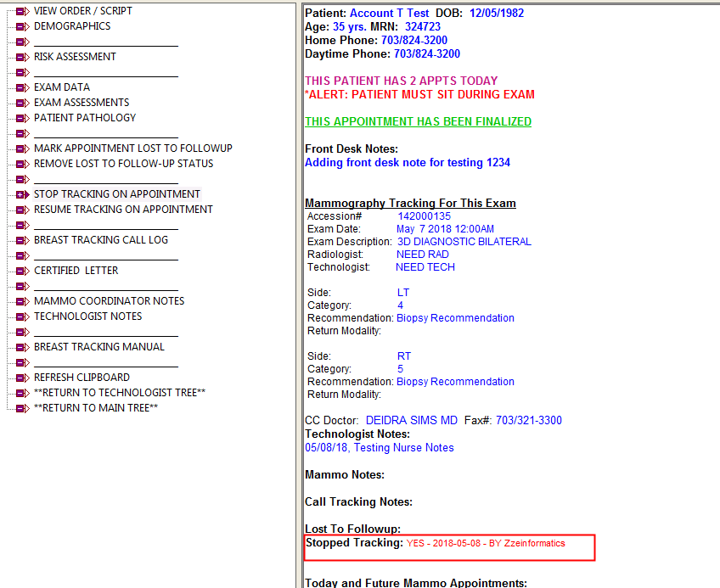Screen dimensions: 720x588
Task: Open BREAST TRACKING CALL LOG
Action: coord(100,240)
